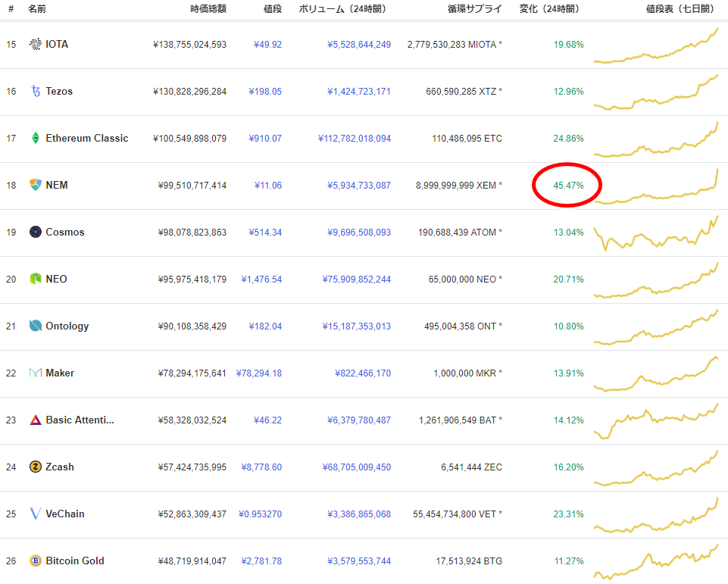Viewport: 728px width, 584px height.
Task: Click Ethereum Classic price ¥910.07
Action: [x=265, y=139]
